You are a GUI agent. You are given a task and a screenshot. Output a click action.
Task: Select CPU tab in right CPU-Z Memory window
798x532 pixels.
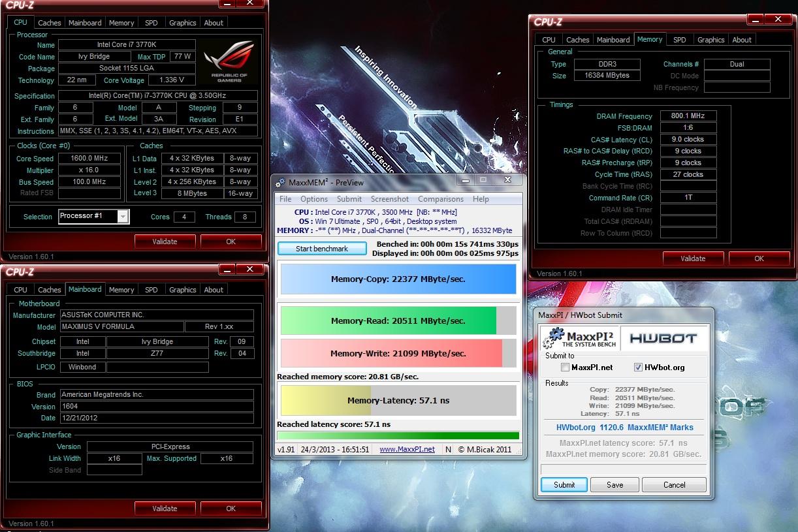[x=549, y=40]
